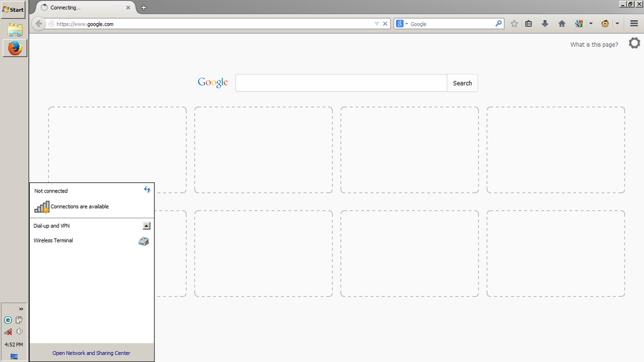The height and width of the screenshot is (362, 644).
Task: Click inside the Google toolbar search box
Action: (x=452, y=24)
